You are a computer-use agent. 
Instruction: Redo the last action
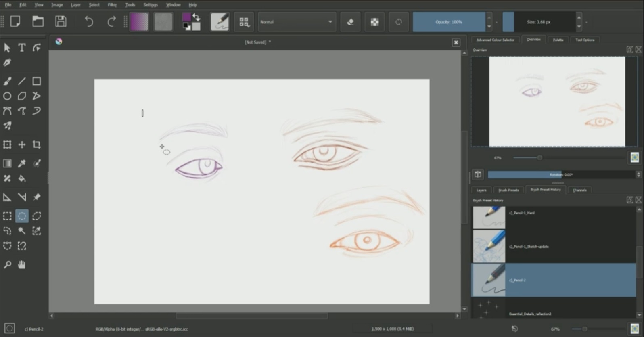(111, 21)
